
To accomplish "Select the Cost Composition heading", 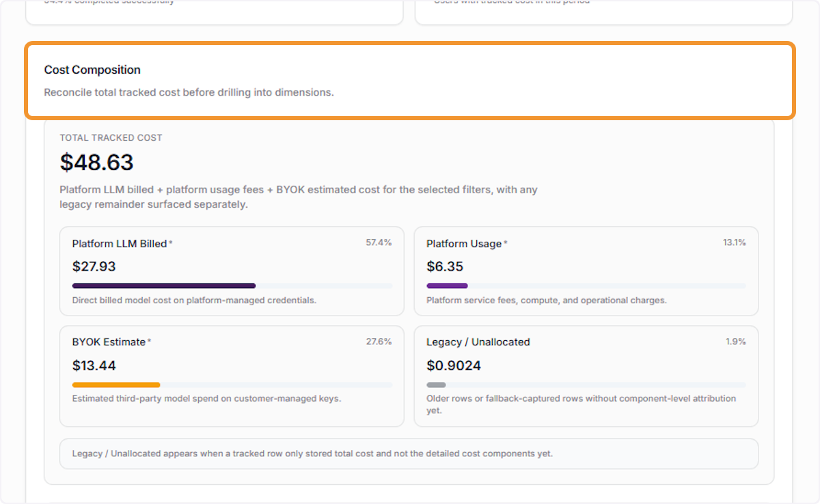I will click(x=92, y=70).
